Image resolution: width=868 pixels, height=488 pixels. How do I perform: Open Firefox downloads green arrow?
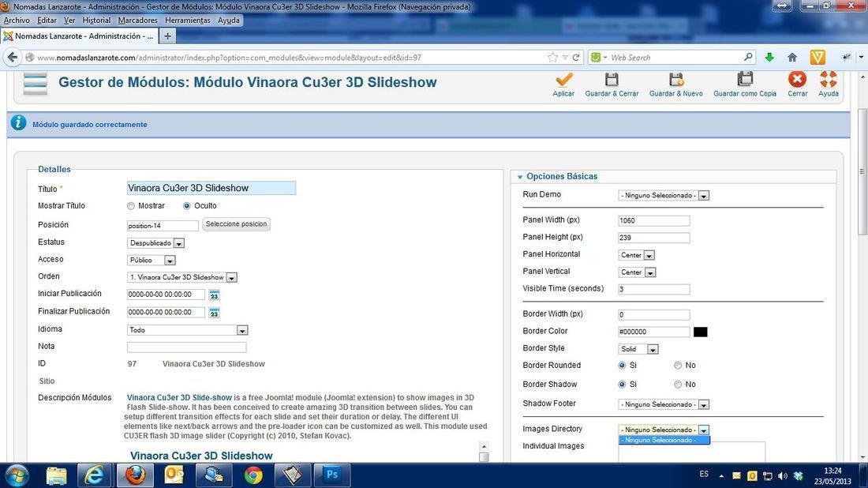pos(769,57)
